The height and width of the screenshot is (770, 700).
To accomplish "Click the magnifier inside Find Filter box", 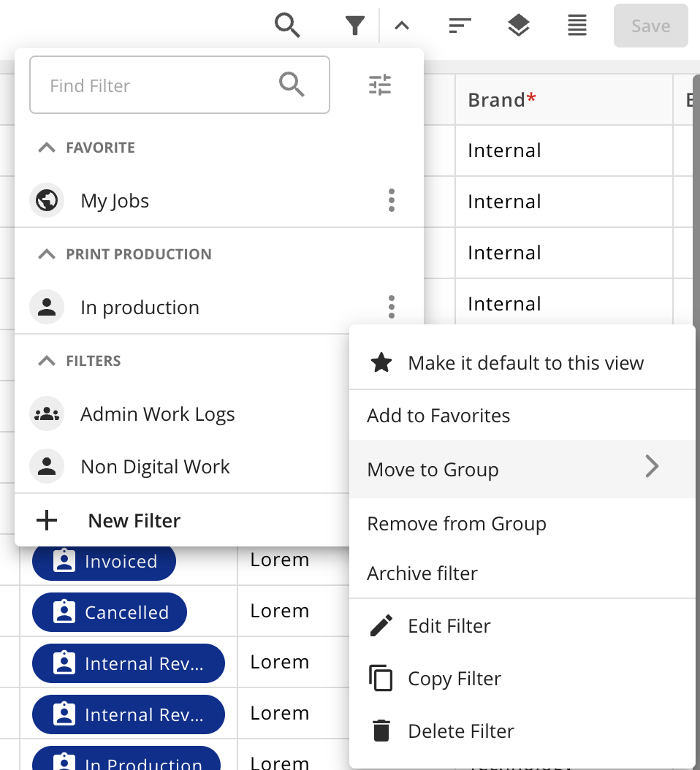I will click(x=292, y=84).
